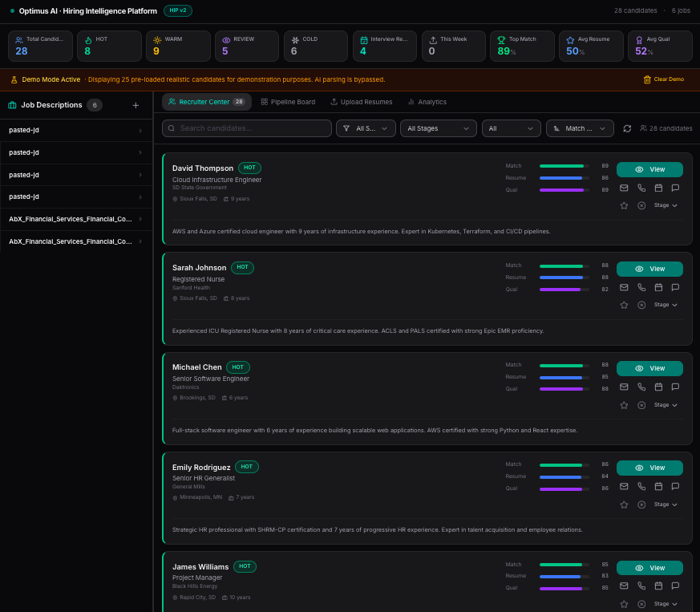Click the HIP v2 badge
The width and height of the screenshot is (700, 612).
[x=178, y=10]
